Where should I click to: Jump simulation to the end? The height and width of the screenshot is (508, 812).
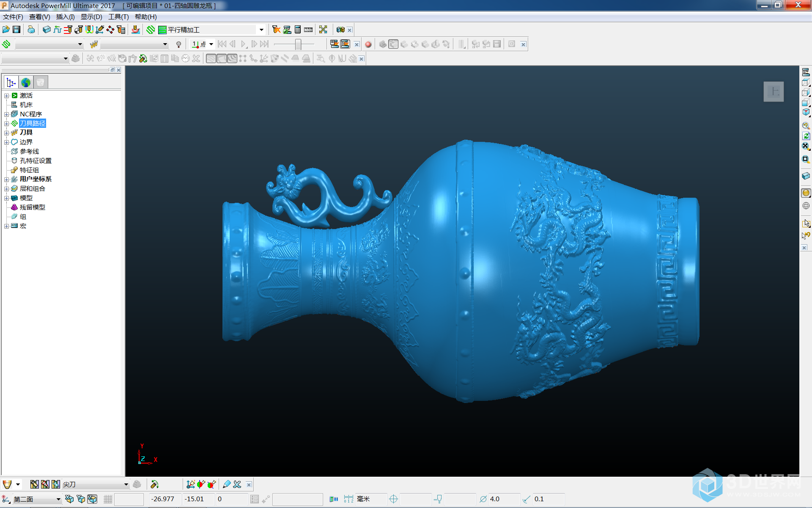click(x=265, y=44)
